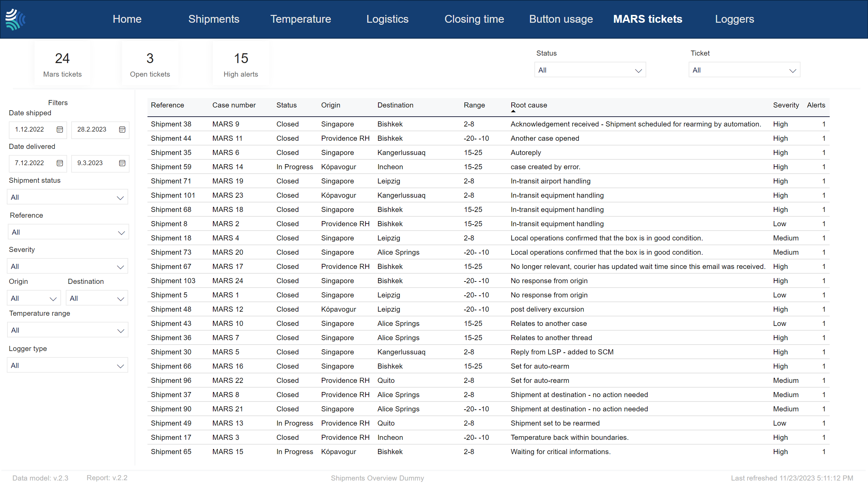Click the company logo icon

[x=16, y=19]
